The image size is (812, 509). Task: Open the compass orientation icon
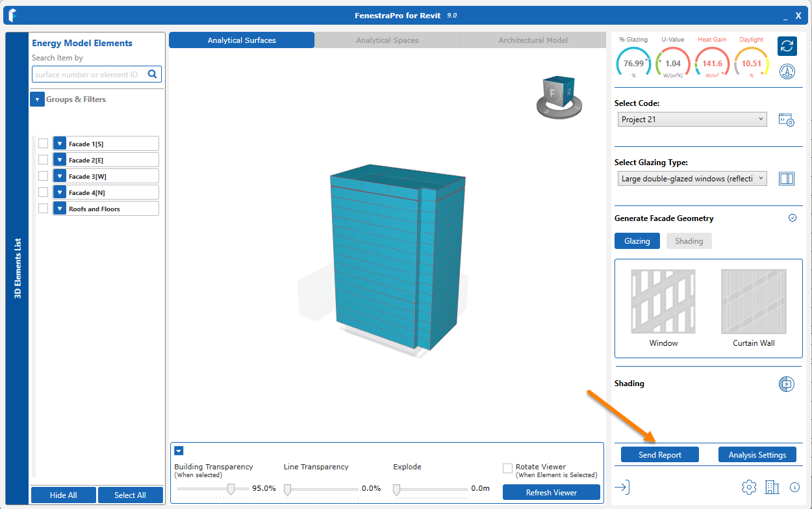click(787, 72)
